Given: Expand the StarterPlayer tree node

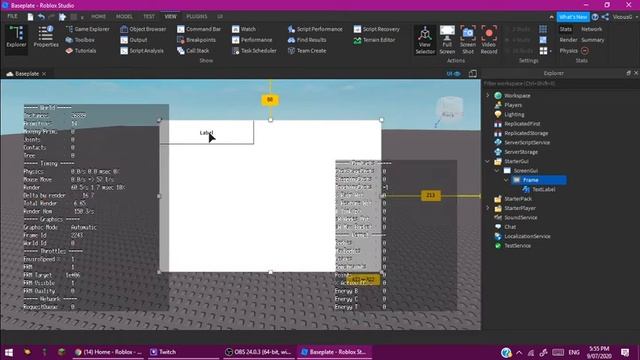Looking at the screenshot, I should tap(487, 208).
